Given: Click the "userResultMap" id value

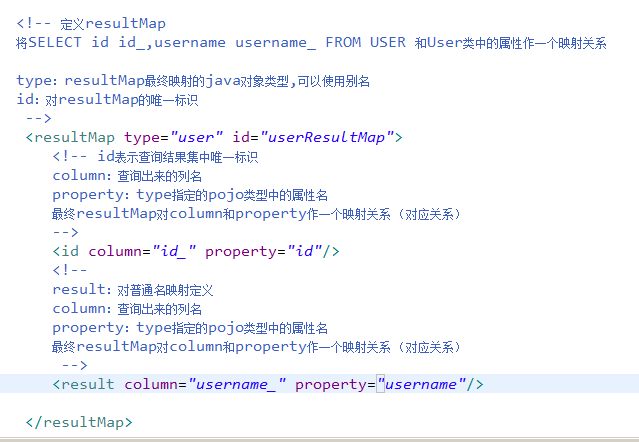Looking at the screenshot, I should click(x=327, y=137).
